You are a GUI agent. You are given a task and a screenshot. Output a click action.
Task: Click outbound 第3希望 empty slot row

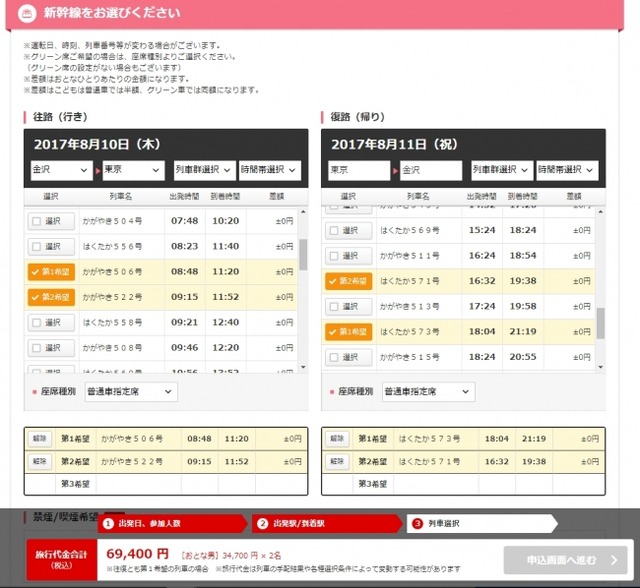(x=166, y=484)
